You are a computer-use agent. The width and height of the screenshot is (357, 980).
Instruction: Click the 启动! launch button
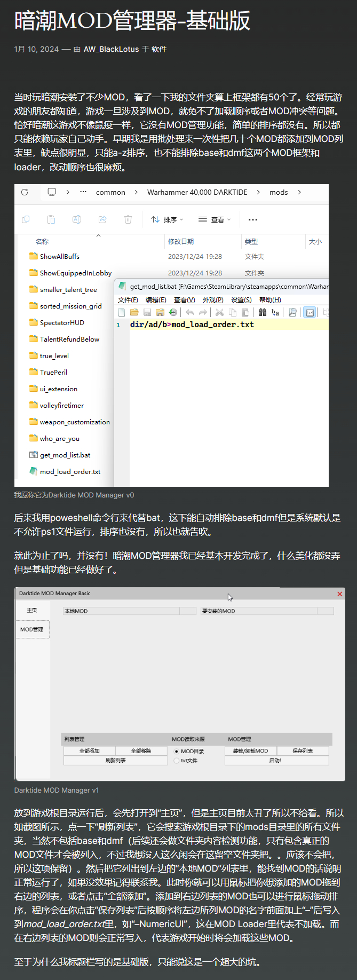point(276,761)
